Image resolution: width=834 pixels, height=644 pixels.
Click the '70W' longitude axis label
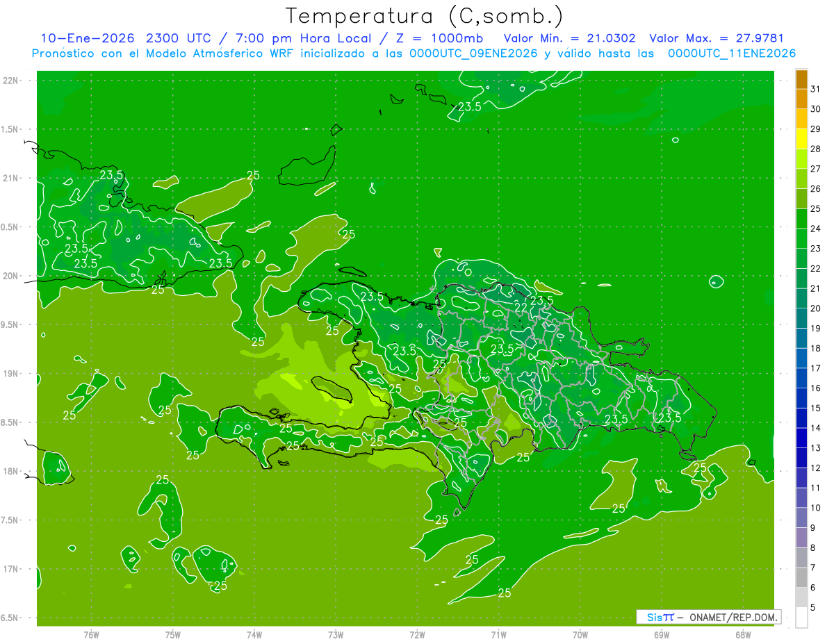(x=580, y=635)
